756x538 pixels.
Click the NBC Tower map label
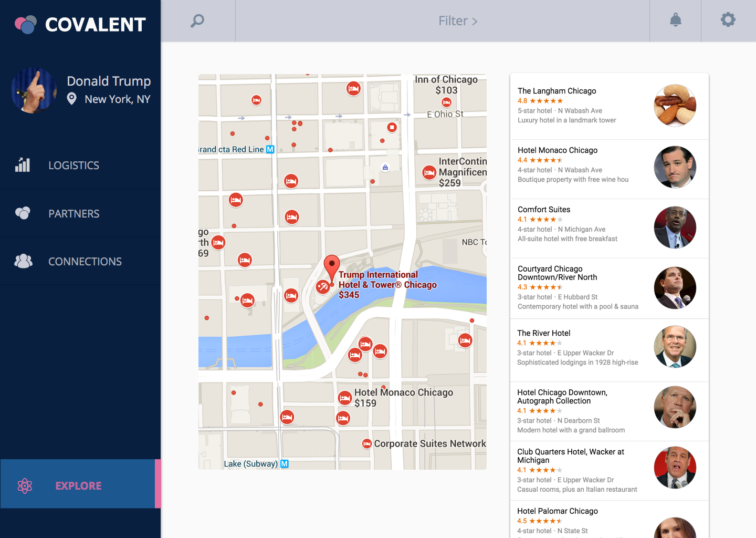pos(474,242)
